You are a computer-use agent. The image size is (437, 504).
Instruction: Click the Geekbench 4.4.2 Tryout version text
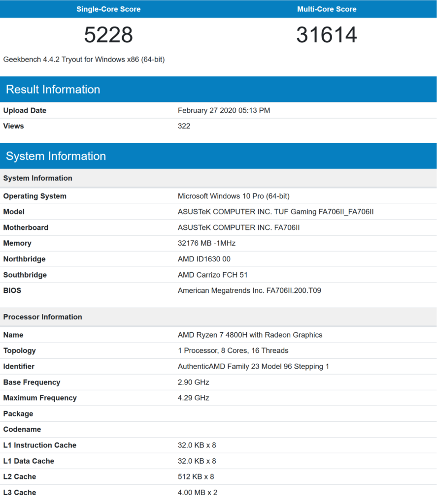pos(84,60)
